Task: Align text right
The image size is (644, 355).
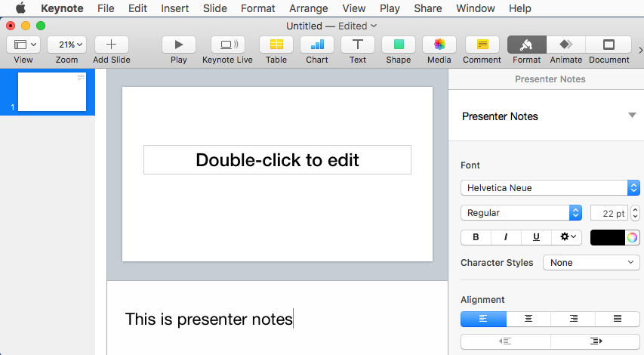Action: point(573,319)
